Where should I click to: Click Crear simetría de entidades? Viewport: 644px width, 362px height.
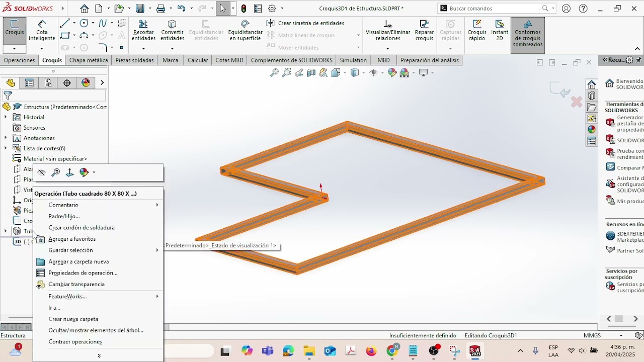(305, 23)
